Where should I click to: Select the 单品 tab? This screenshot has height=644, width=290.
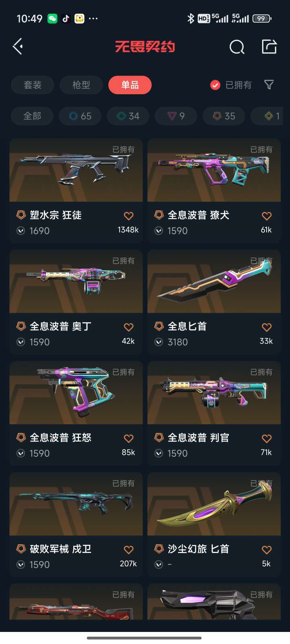[x=130, y=85]
